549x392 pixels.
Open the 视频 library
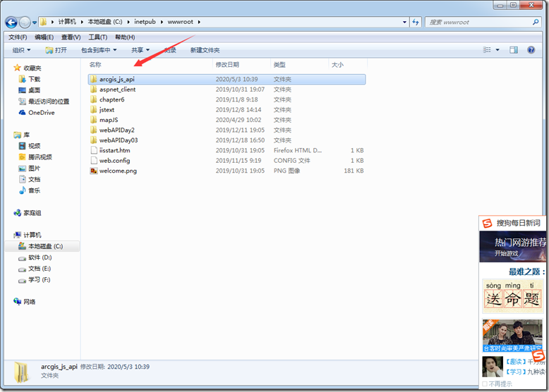coord(30,146)
